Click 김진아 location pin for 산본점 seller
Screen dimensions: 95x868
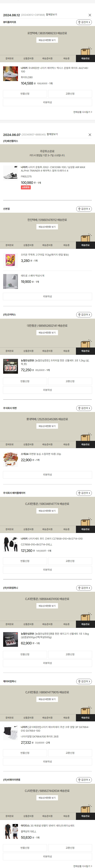[x=84, y=209]
